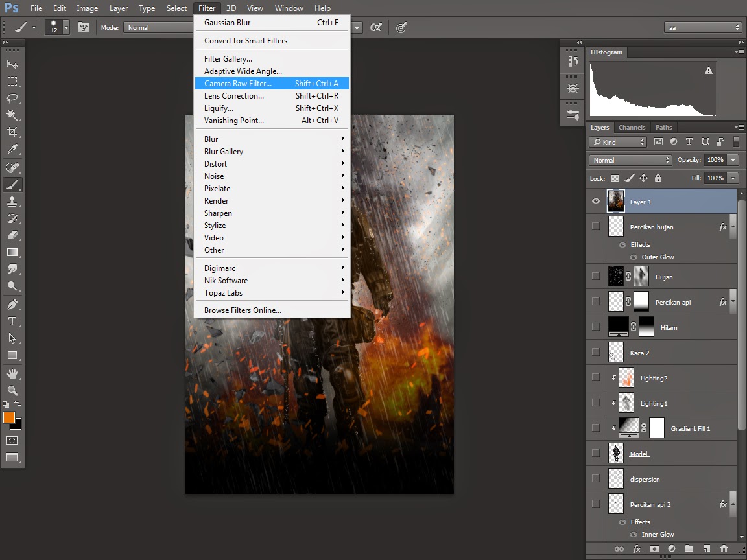Viewport: 747px width, 560px height.
Task: Select the Rectangular Marquee tool
Action: (x=12, y=82)
